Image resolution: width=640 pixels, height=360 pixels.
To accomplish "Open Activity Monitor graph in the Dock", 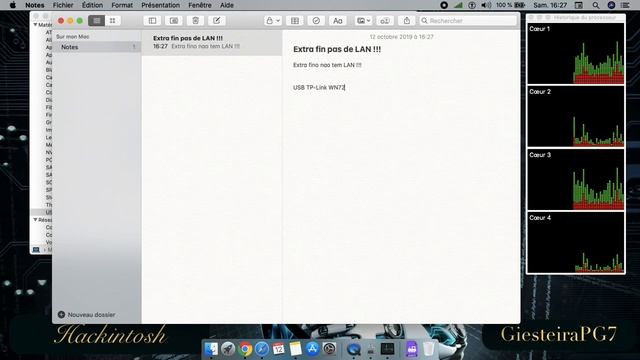I will tap(387, 349).
